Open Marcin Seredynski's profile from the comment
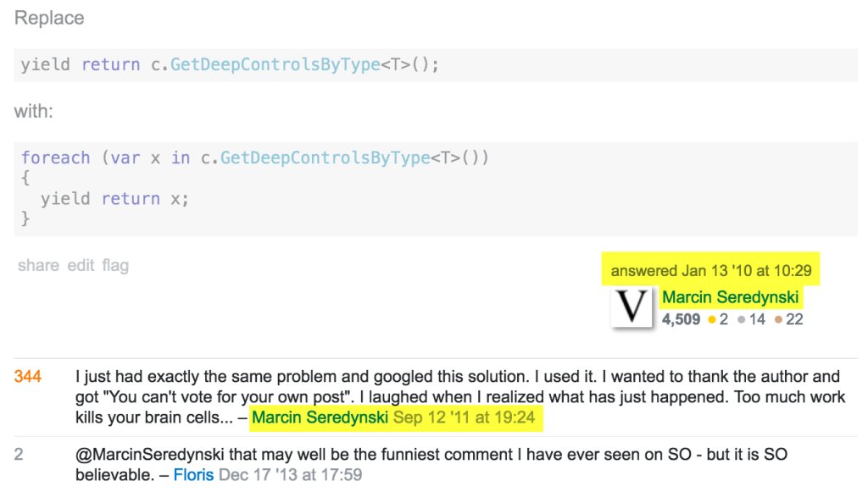The image size is (868, 492). (x=320, y=417)
